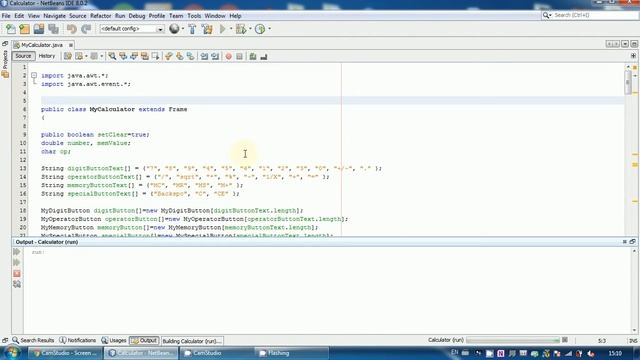
Task: Click the Find Next Occurrence icon
Action: [134, 56]
